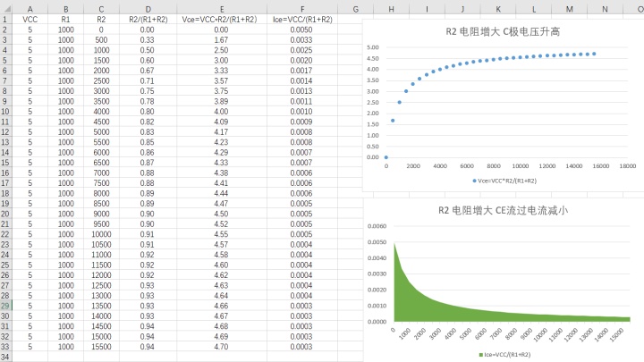Select row 1 header
644x362 pixels.
click(4, 19)
